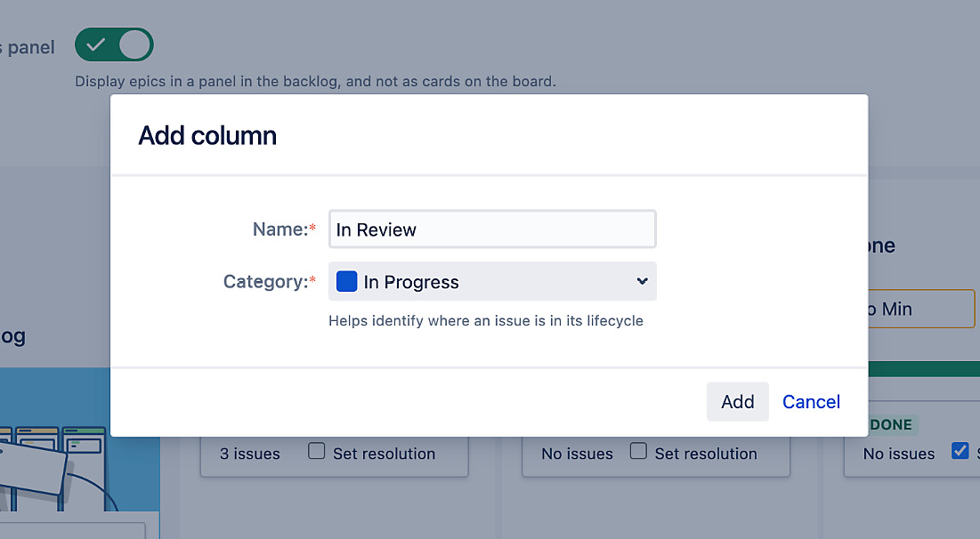Click the chevron on the Category selector
The width and height of the screenshot is (980, 539).
(x=642, y=280)
